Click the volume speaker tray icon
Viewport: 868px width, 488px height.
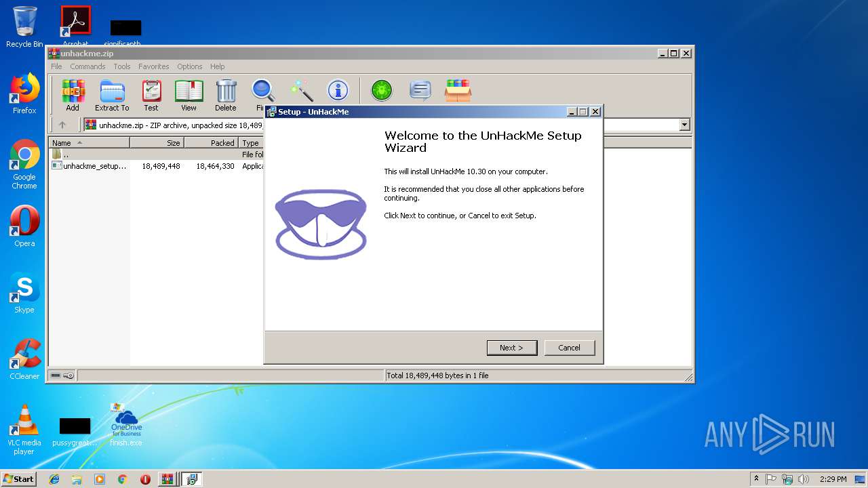[804, 479]
